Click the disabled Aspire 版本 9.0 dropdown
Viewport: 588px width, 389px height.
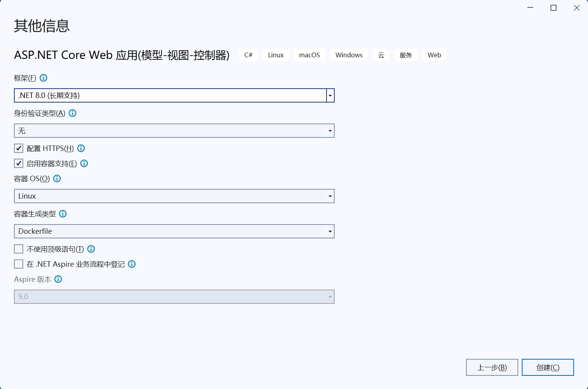point(174,296)
